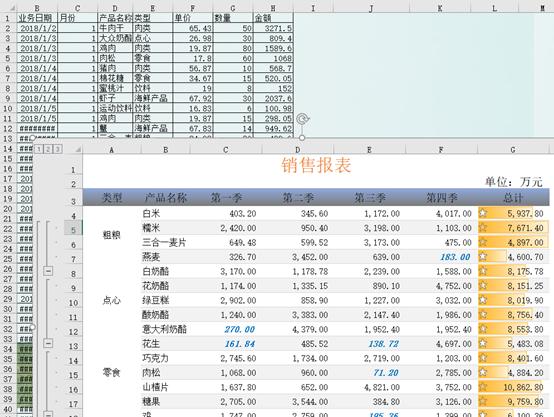Image resolution: width=554 pixels, height=417 pixels.
Task: Click the 第一季 header cell
Action: (226, 198)
